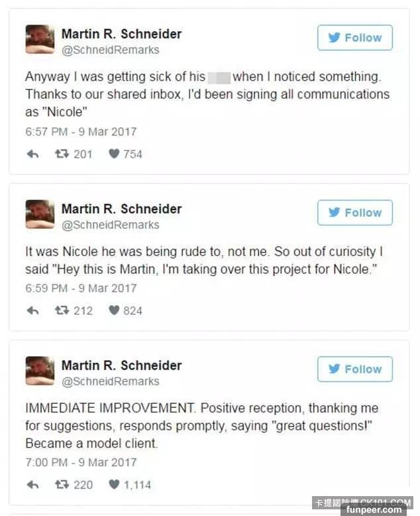The width and height of the screenshot is (420, 516).
Task: Retweet the tweet with 220 retweets
Action: (x=62, y=485)
